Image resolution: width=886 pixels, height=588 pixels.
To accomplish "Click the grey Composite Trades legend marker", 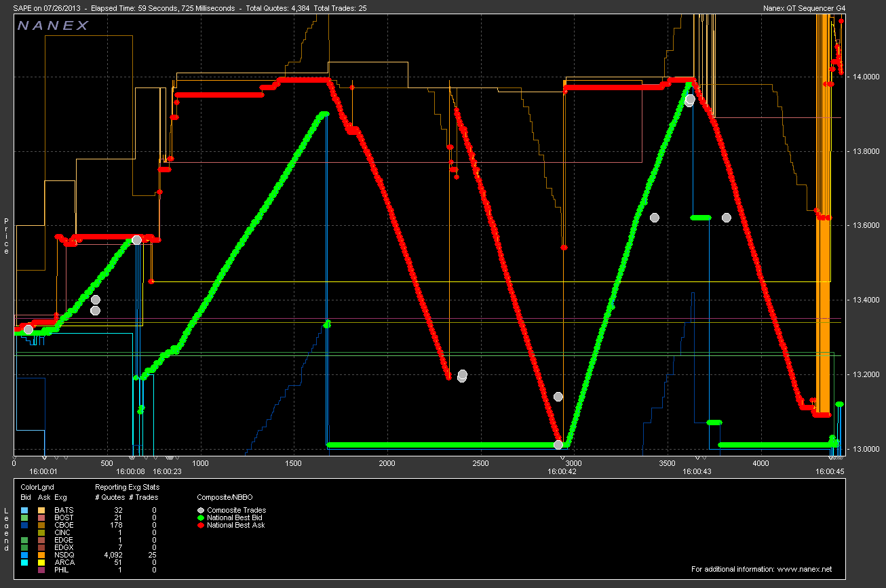I will (201, 510).
